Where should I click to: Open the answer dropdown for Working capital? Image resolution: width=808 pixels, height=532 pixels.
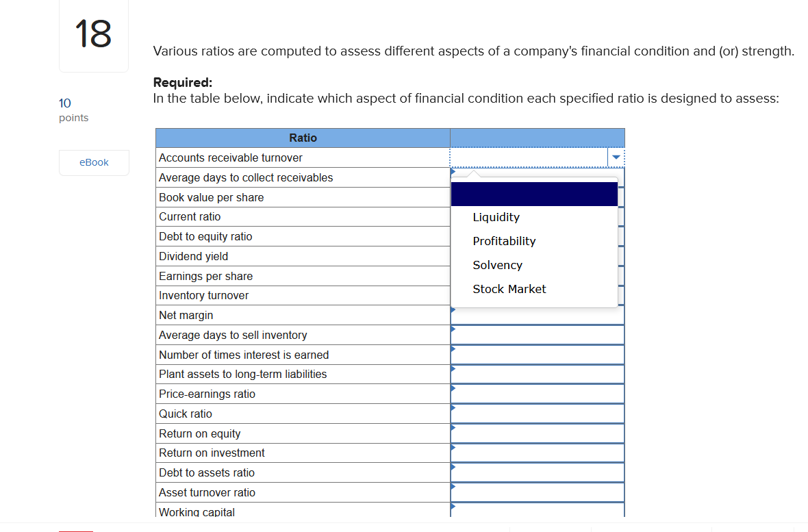(x=538, y=511)
